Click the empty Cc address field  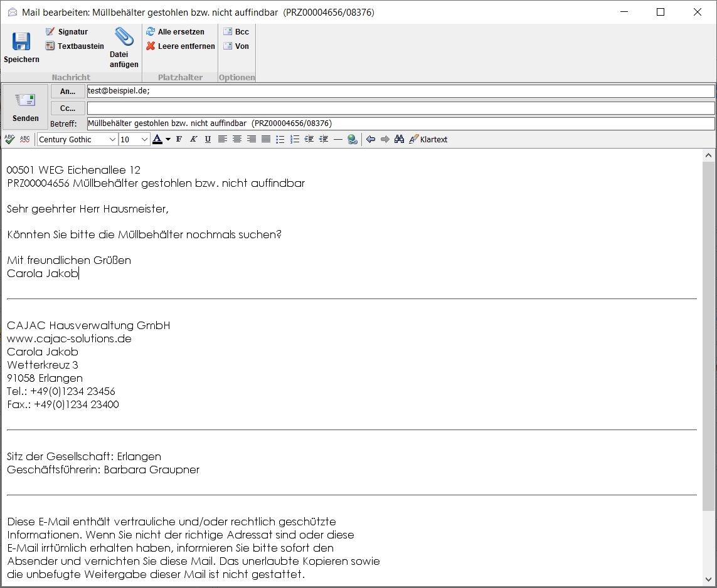tap(401, 108)
